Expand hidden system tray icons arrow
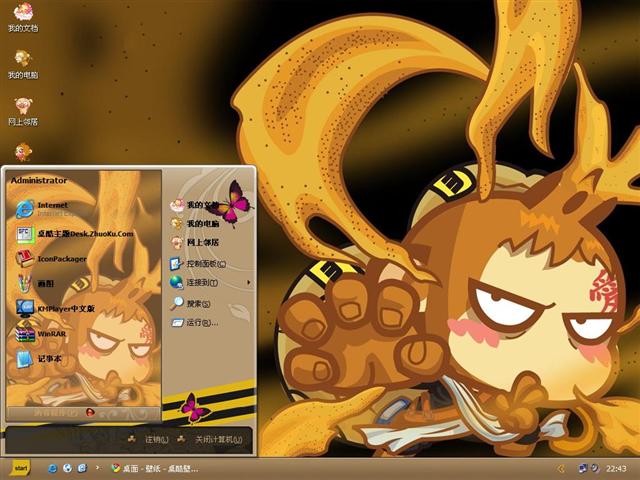 click(x=561, y=469)
